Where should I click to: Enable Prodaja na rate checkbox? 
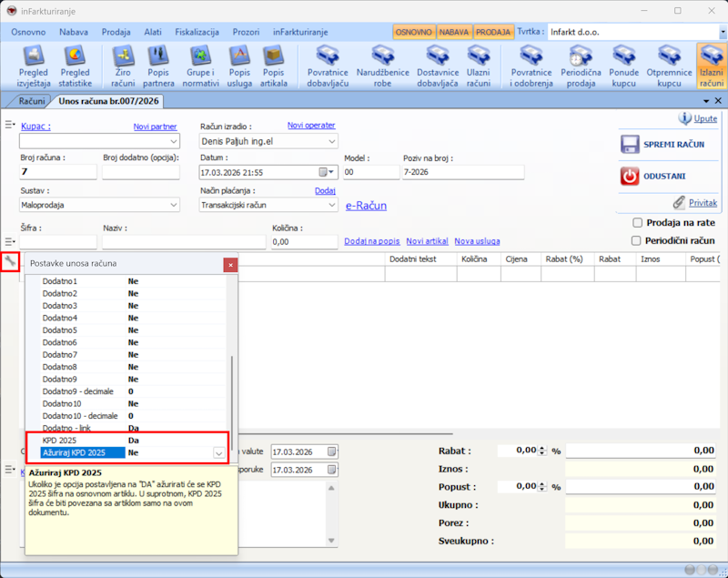point(638,222)
